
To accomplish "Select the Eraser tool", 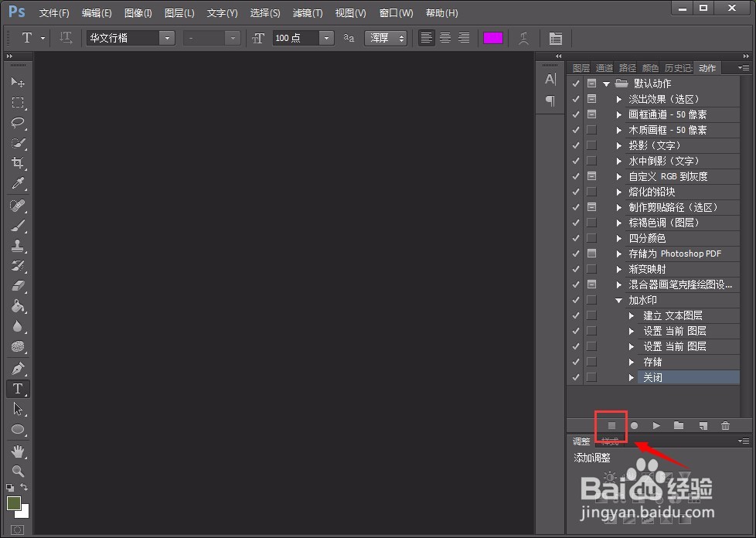I will (18, 286).
